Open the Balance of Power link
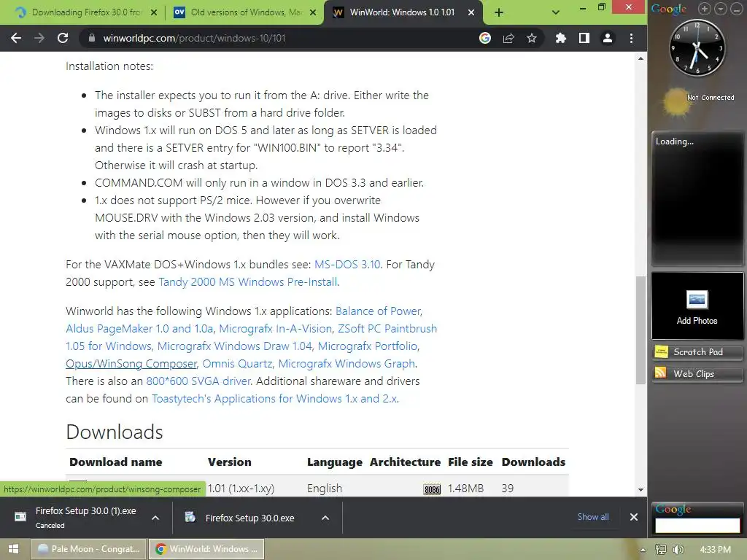This screenshot has height=560, width=747. pos(379,311)
